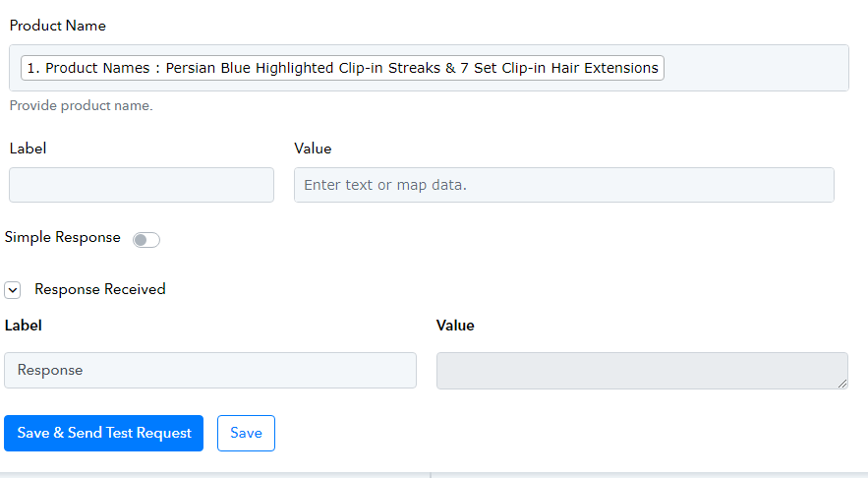Click the outlined Save button
This screenshot has height=478, width=868.
[x=246, y=433]
